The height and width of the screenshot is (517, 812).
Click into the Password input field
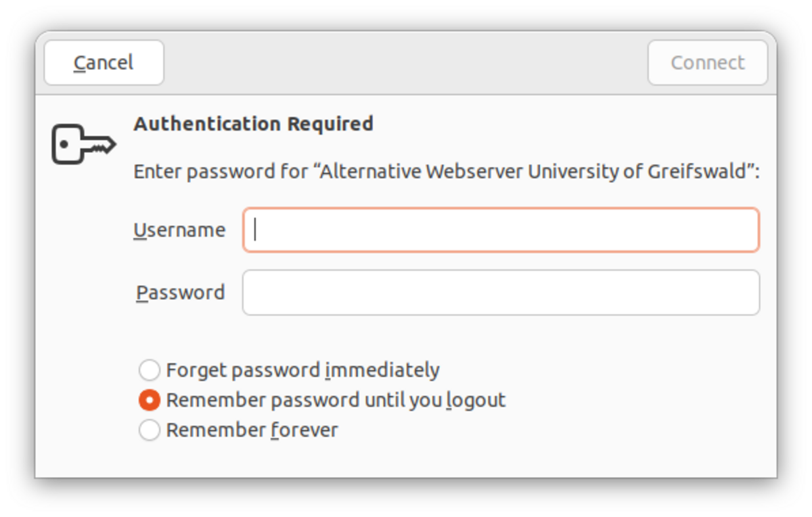[501, 292]
